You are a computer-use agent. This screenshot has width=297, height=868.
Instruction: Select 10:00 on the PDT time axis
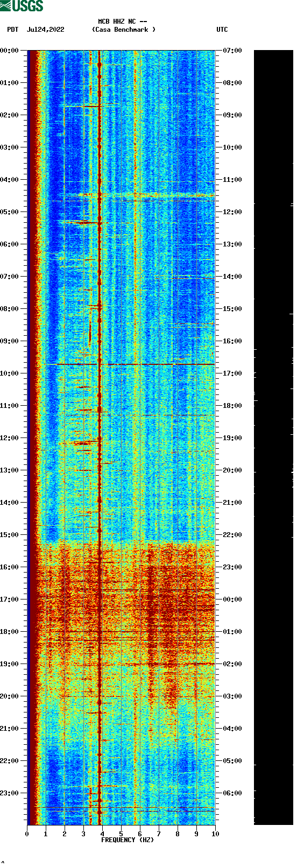tap(10, 373)
